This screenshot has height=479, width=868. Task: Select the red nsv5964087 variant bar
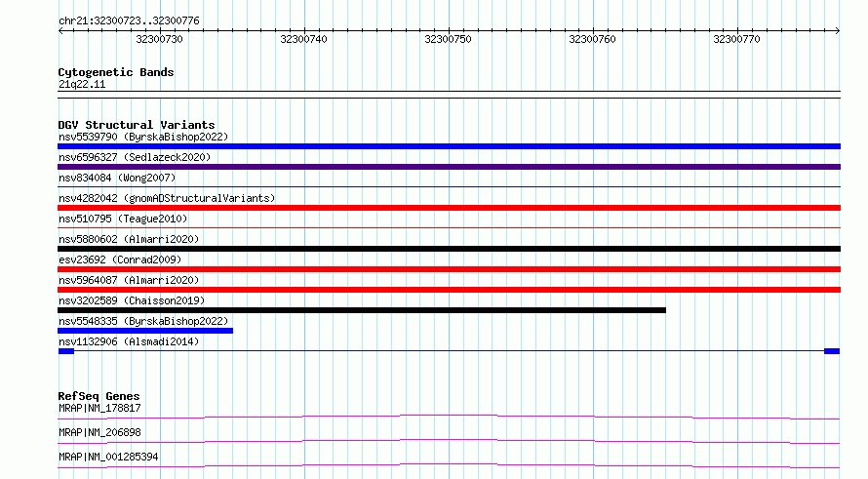point(449,290)
